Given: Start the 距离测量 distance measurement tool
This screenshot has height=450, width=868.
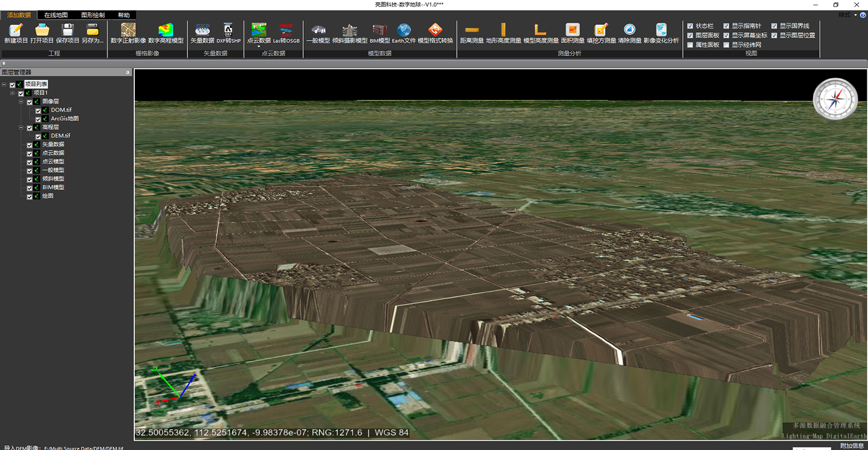Looking at the screenshot, I should (472, 30).
